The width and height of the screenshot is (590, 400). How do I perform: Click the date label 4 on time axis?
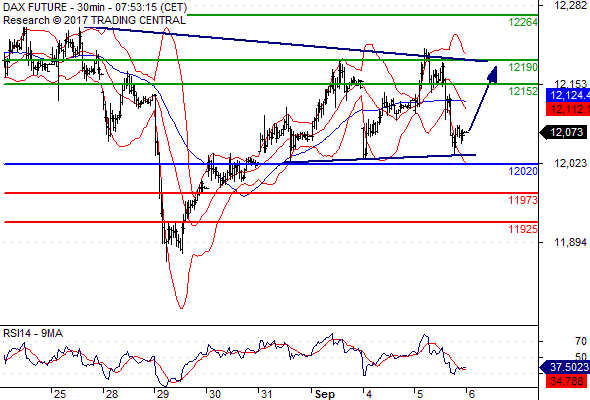click(x=369, y=394)
